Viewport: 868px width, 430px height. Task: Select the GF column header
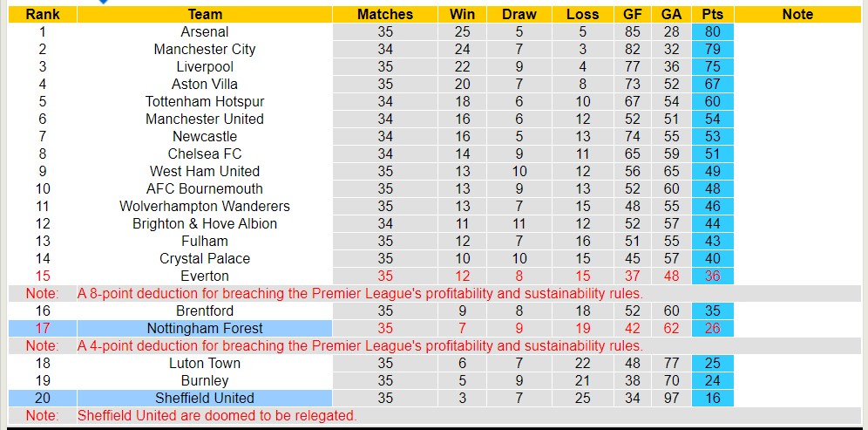click(633, 14)
